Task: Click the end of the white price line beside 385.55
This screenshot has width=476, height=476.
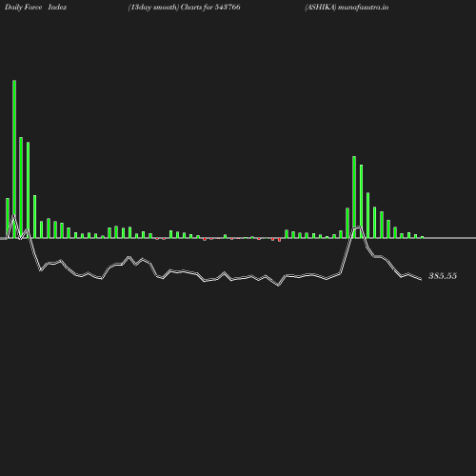Action: [421, 279]
